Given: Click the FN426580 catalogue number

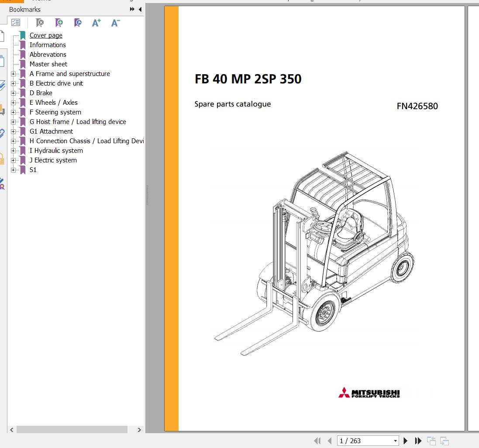Looking at the screenshot, I should (x=417, y=106).
